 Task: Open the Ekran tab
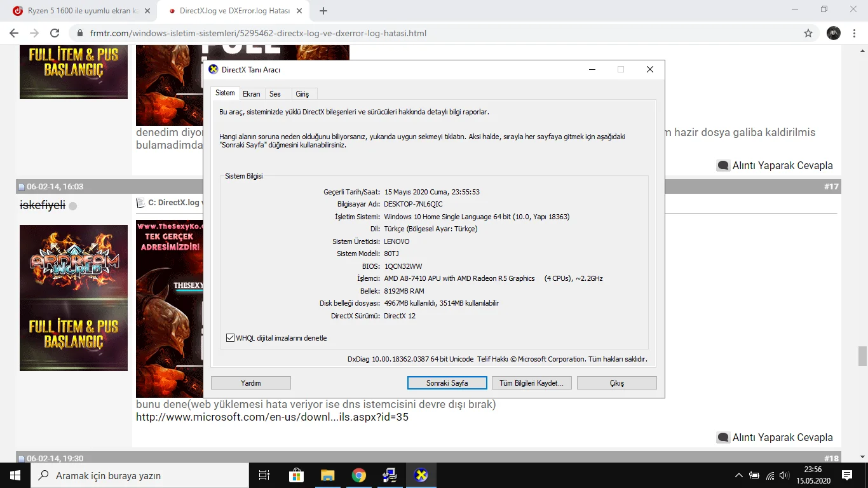pos(252,94)
